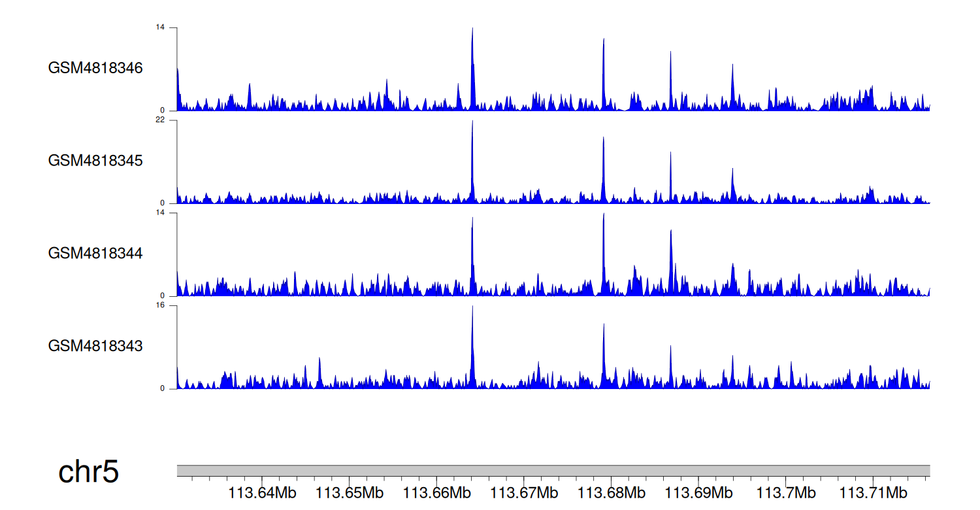Image resolution: width=980 pixels, height=510 pixels.
Task: Click the gray chr5 ideogram bar
Action: 553,471
